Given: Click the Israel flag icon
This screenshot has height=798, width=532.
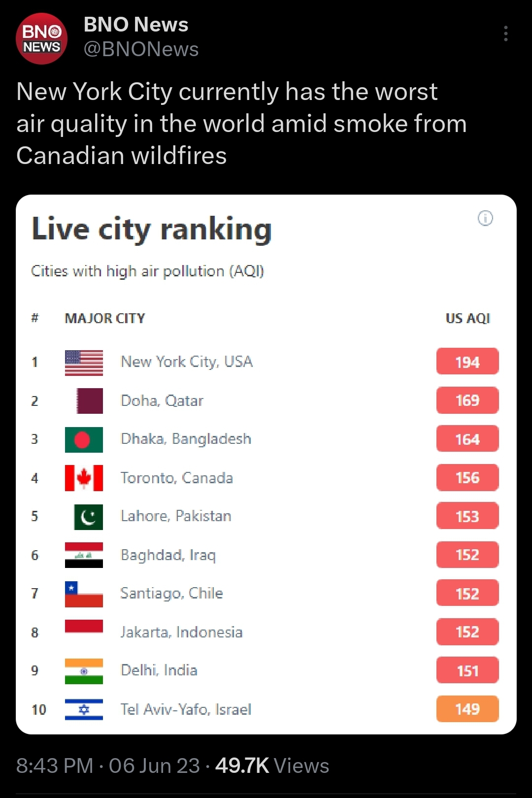Looking at the screenshot, I should coord(84,709).
